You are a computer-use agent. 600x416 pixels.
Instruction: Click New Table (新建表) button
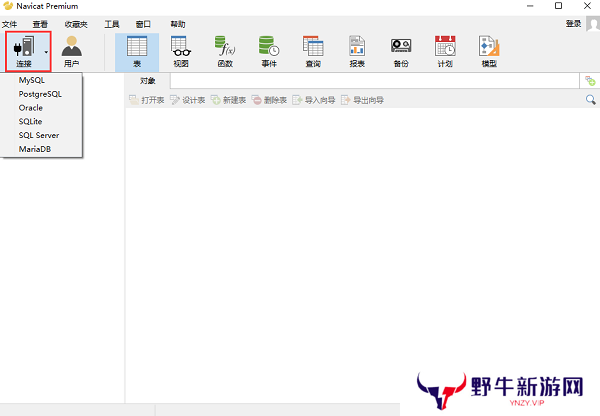tap(228, 100)
